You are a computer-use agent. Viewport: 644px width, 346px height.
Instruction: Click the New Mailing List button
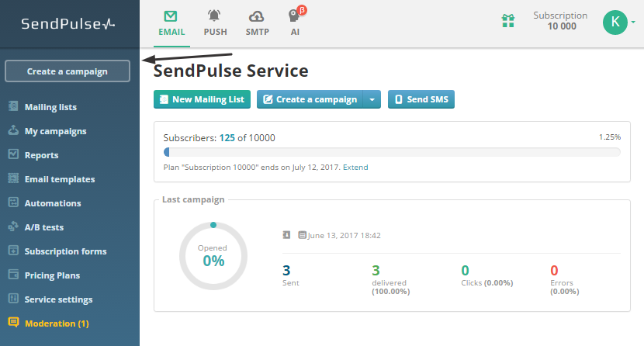(x=202, y=99)
